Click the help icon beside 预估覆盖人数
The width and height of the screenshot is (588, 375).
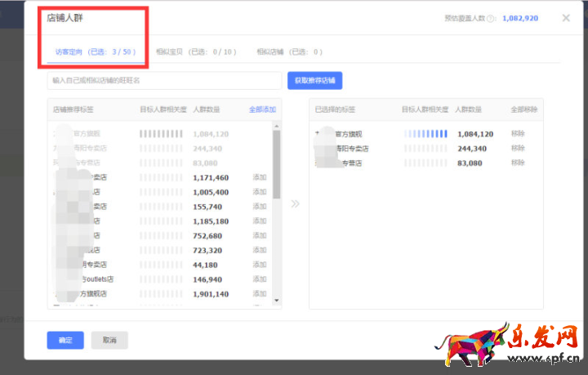(x=491, y=18)
